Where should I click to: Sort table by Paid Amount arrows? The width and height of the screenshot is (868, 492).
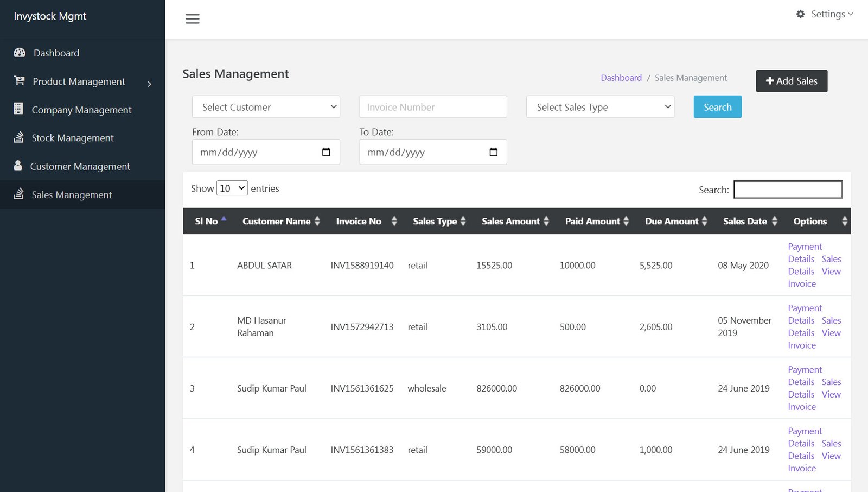[626, 221]
